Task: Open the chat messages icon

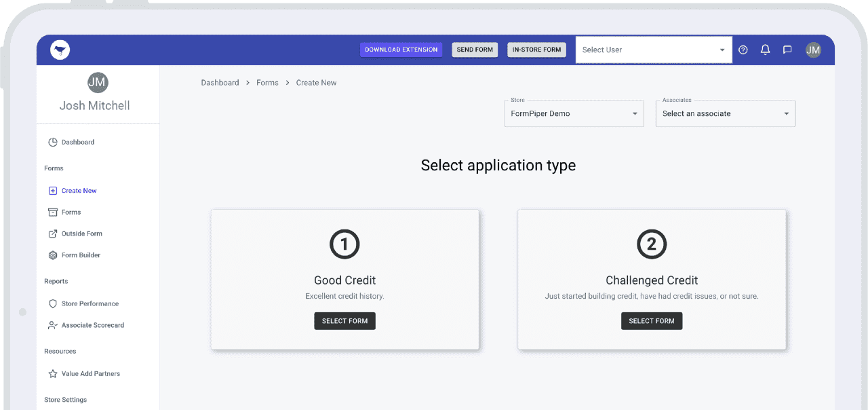Action: [x=787, y=50]
